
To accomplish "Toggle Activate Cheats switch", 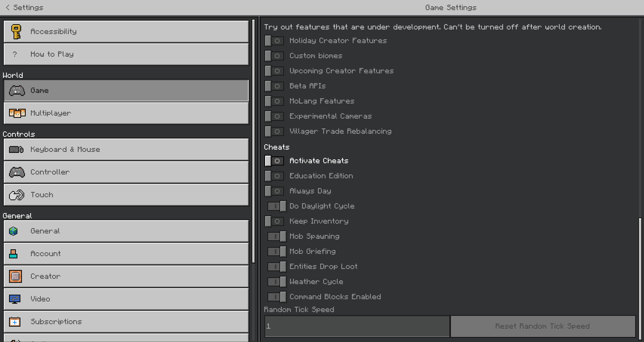I will (274, 161).
